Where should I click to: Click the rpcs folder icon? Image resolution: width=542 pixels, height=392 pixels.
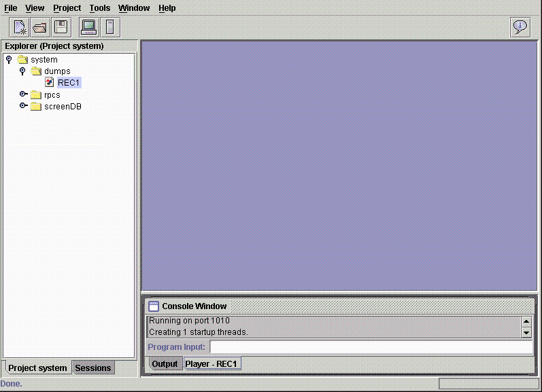pos(36,94)
